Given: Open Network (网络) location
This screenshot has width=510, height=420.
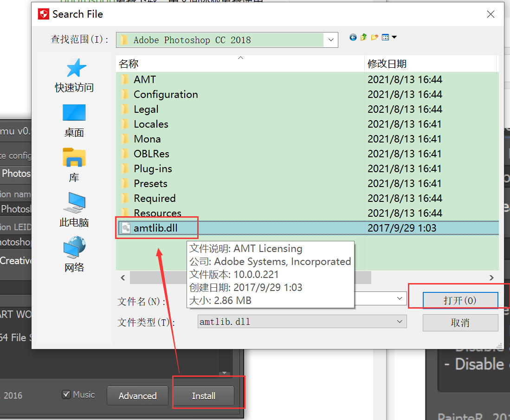Looking at the screenshot, I should click(x=74, y=254).
